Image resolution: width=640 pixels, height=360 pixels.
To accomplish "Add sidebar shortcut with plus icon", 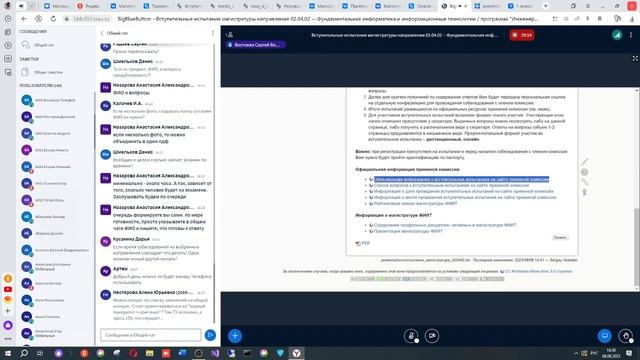I will tap(8, 311).
